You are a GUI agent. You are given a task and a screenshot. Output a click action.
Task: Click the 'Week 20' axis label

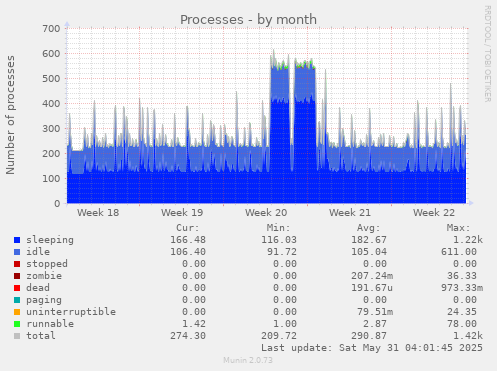tap(266, 213)
